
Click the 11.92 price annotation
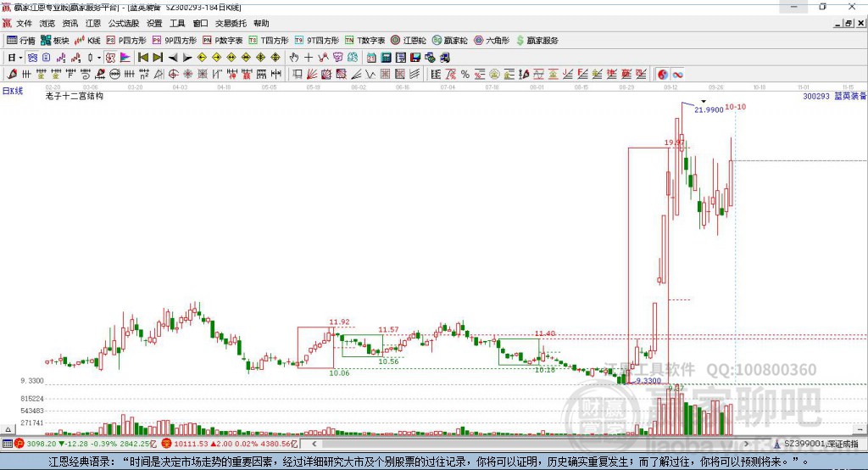(339, 322)
